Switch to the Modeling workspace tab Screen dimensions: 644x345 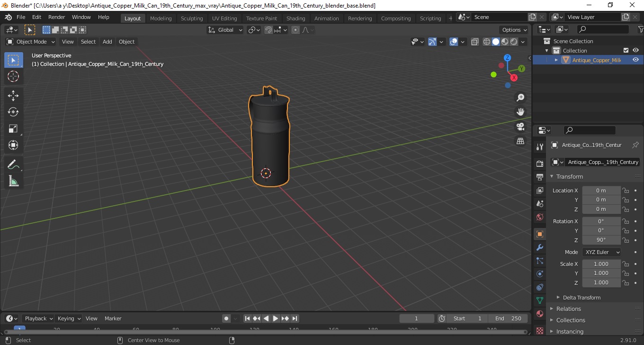click(x=161, y=18)
